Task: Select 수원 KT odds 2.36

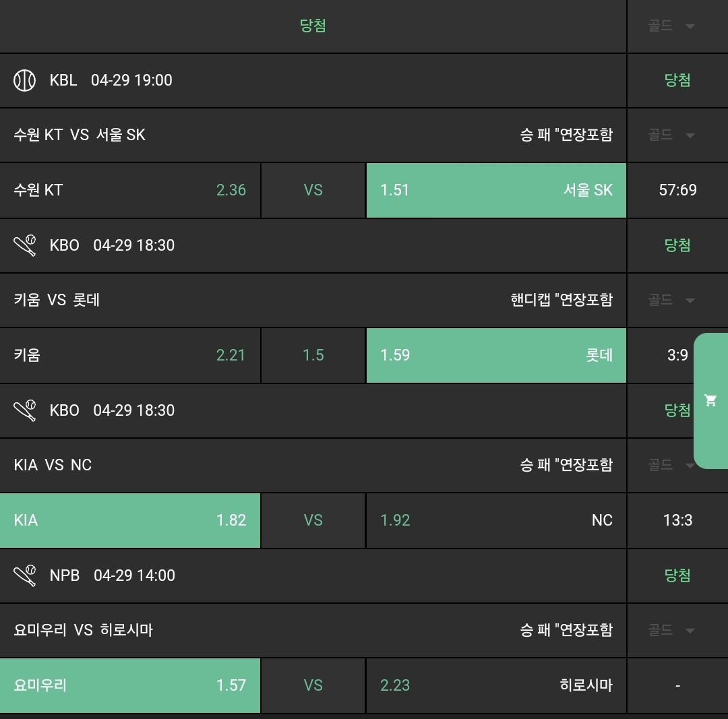Action: (130, 190)
